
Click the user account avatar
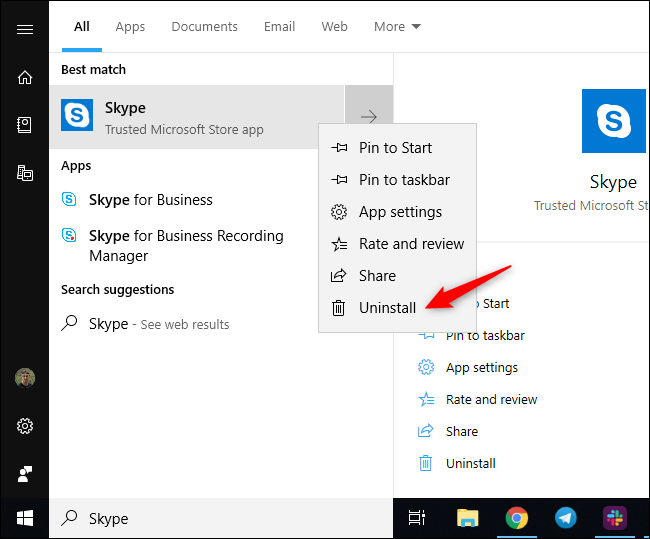tap(24, 379)
